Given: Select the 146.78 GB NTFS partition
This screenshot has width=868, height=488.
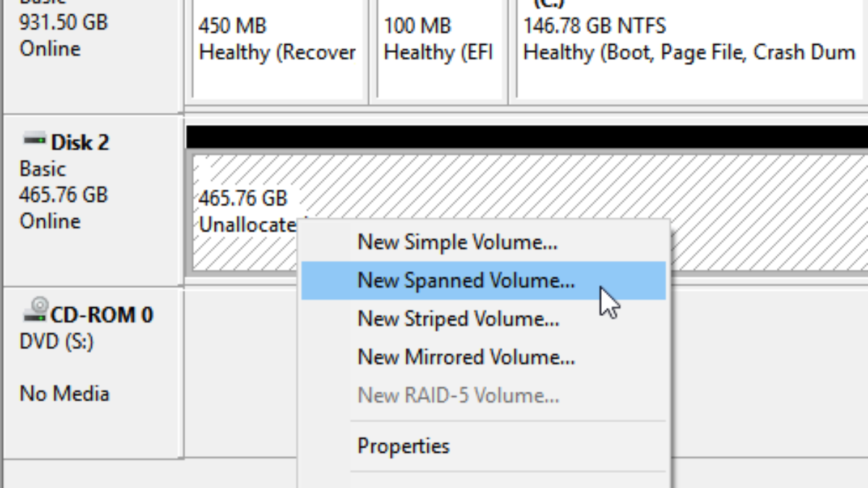Looking at the screenshot, I should (x=687, y=51).
